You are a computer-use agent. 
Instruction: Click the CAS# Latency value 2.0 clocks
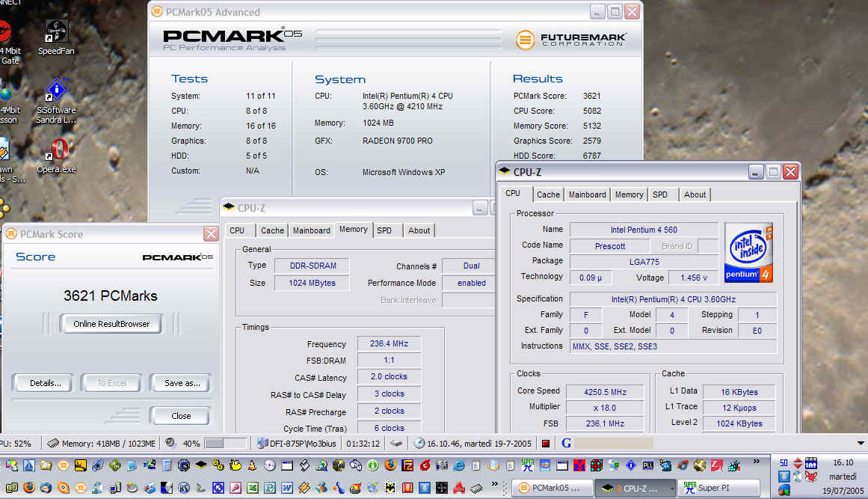point(390,376)
